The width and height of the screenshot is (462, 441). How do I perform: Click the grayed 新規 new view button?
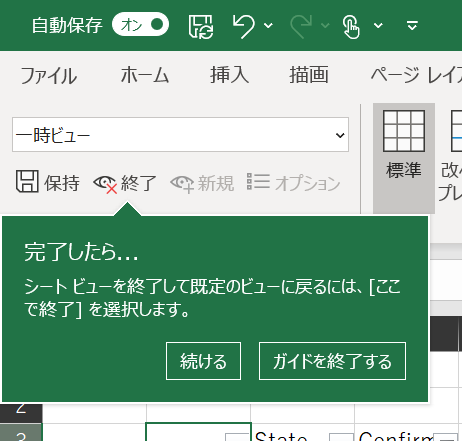click(x=202, y=183)
